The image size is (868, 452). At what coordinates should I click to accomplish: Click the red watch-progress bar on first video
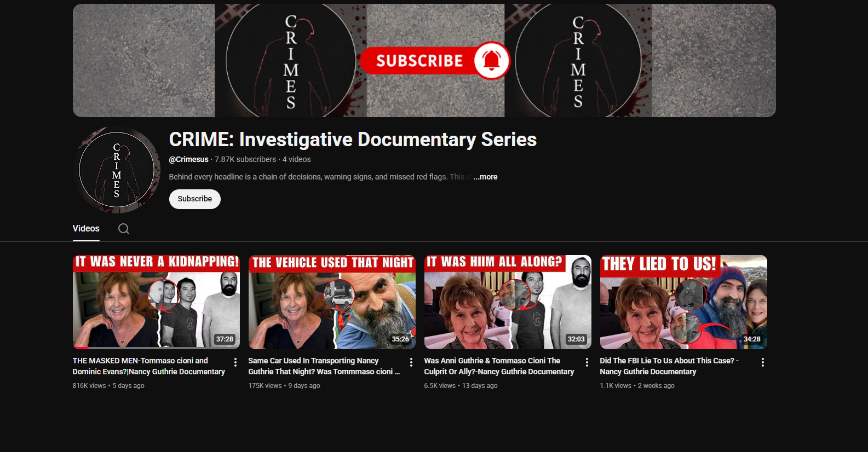(82, 347)
